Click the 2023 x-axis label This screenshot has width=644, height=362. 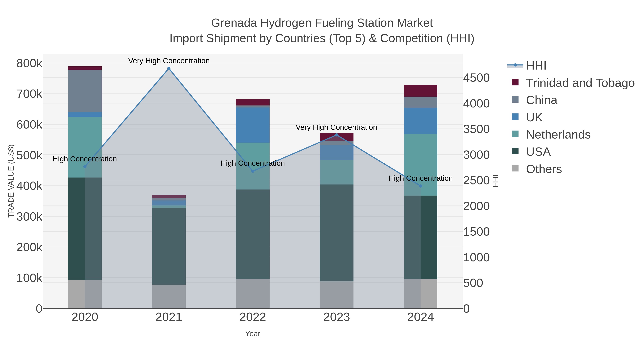[x=336, y=317]
